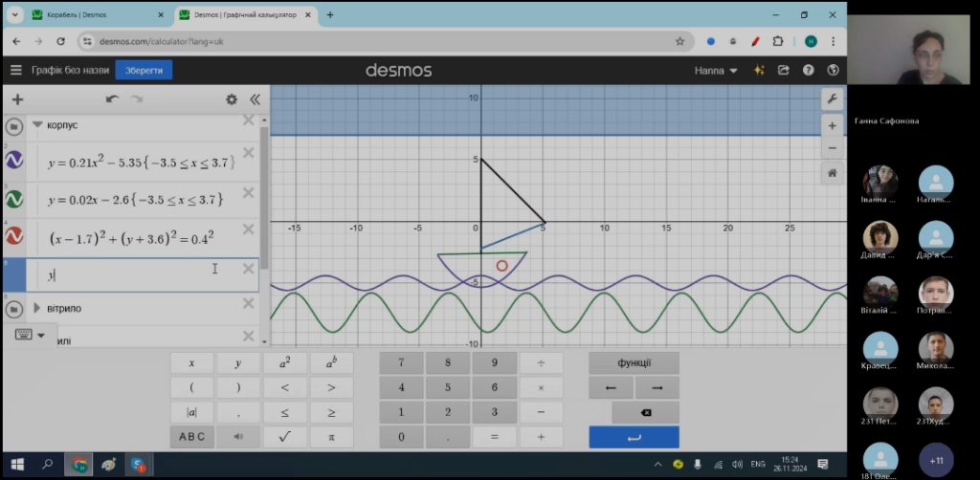Viewport: 980px width, 480px height.
Task: Click the equals sign key
Action: click(x=495, y=437)
